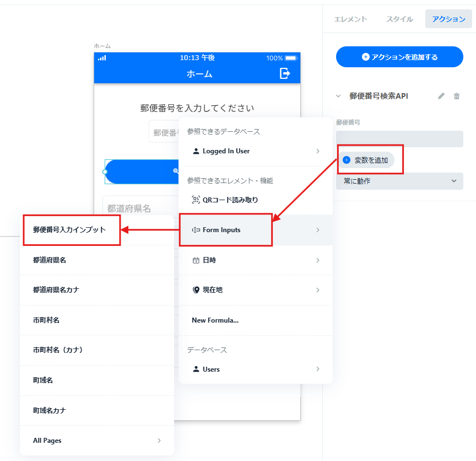Viewport: 476px width, 461px height.
Task: Click the gray 郵便番号 input field
Action: tap(399, 139)
